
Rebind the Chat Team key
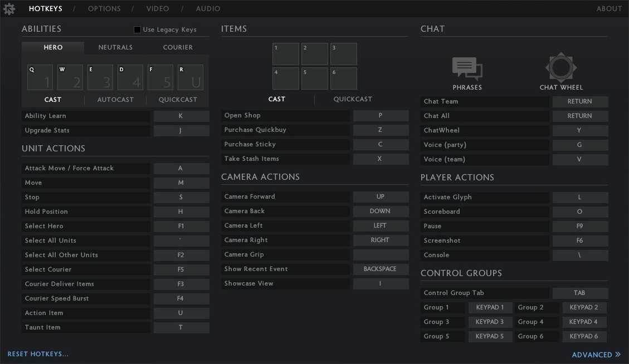(x=580, y=101)
